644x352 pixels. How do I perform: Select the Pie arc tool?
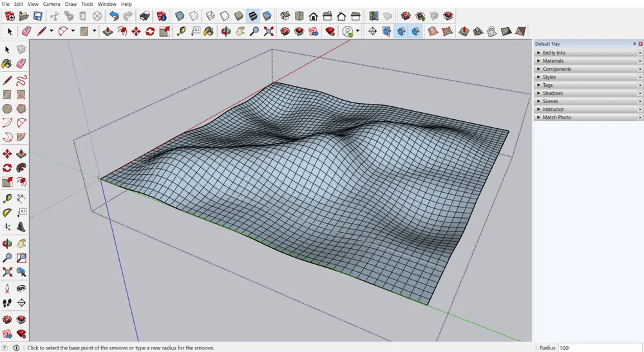[21, 137]
